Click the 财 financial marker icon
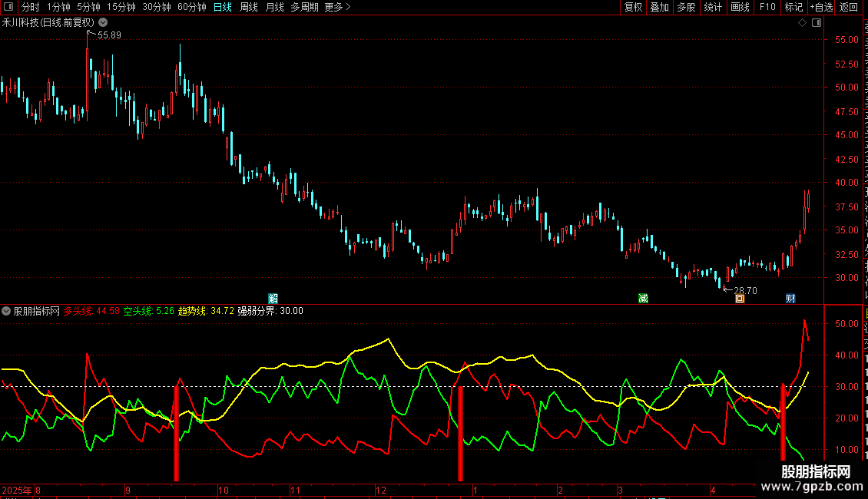The image size is (868, 499). coord(790,299)
